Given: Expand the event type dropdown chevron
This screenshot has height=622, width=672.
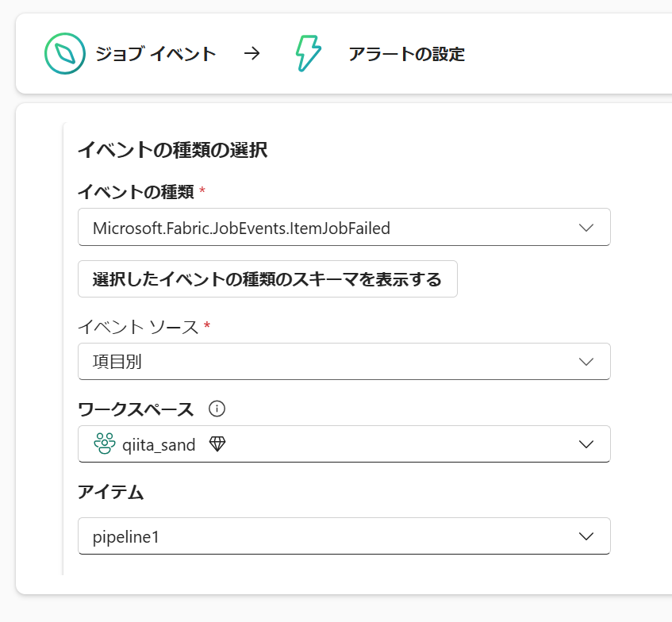Looking at the screenshot, I should pyautogui.click(x=586, y=228).
